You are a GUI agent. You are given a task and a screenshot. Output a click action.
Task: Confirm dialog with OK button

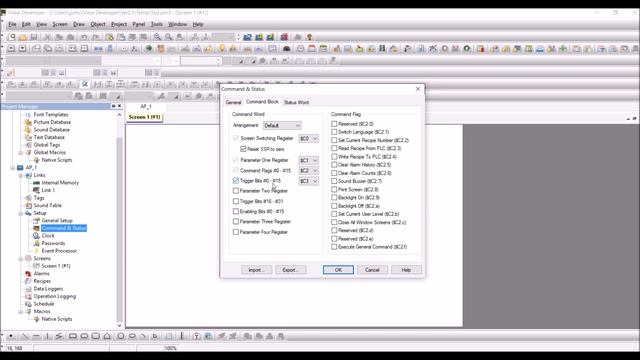[338, 270]
